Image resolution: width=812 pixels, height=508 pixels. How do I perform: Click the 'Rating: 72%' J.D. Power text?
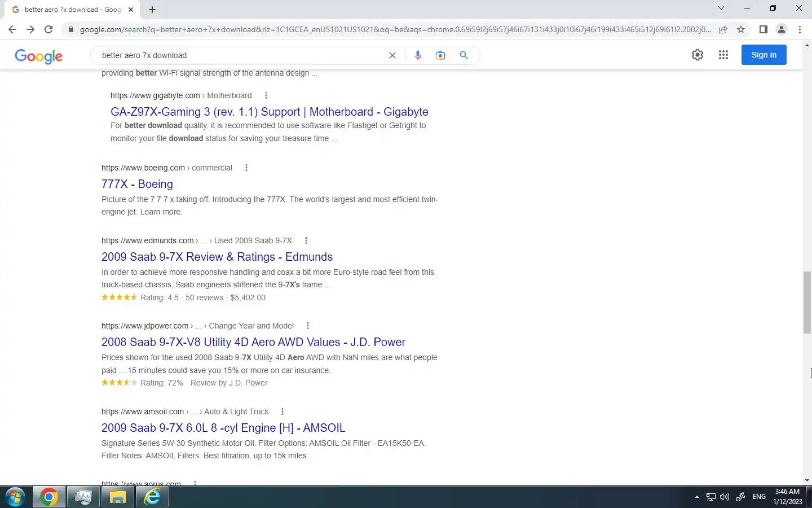coord(162,383)
